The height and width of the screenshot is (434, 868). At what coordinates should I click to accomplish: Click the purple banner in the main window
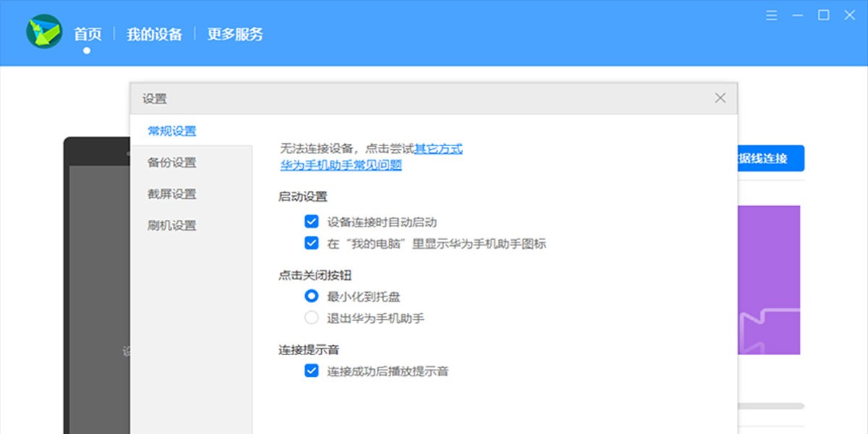[x=769, y=280]
